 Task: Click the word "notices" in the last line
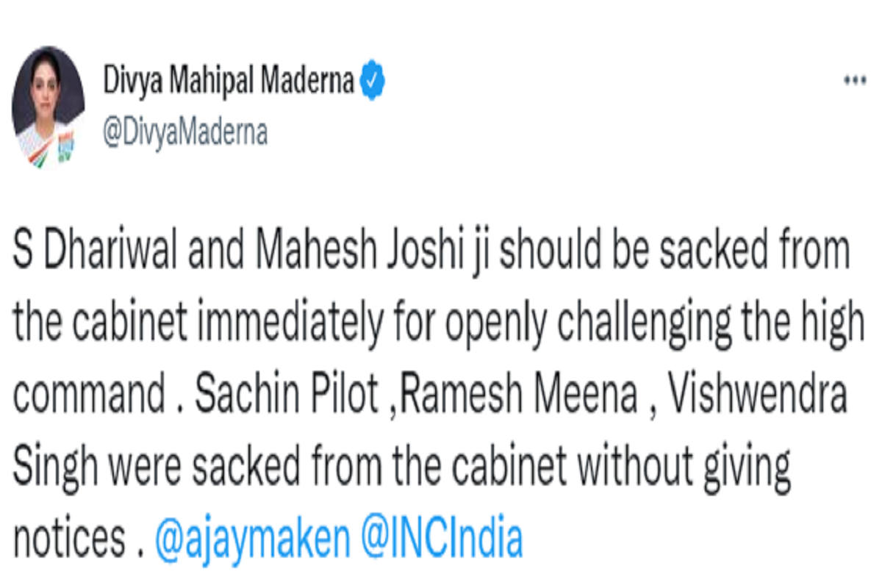pyautogui.click(x=71, y=540)
